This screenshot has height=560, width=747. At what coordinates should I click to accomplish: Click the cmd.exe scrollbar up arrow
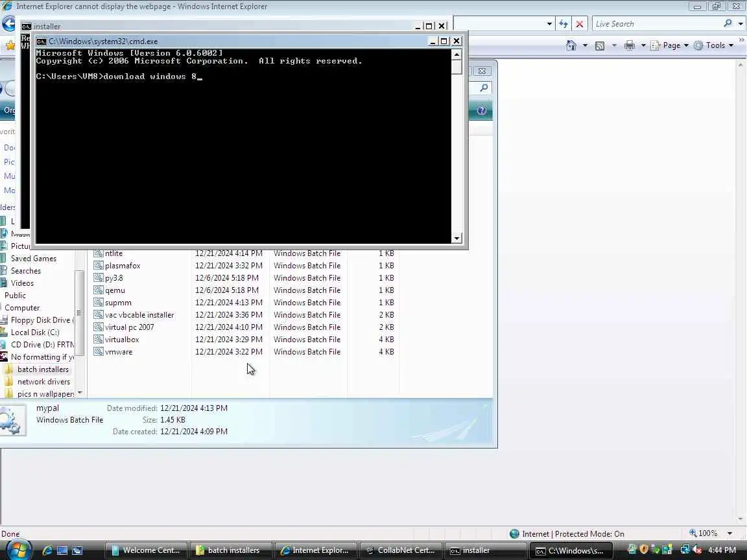point(457,54)
